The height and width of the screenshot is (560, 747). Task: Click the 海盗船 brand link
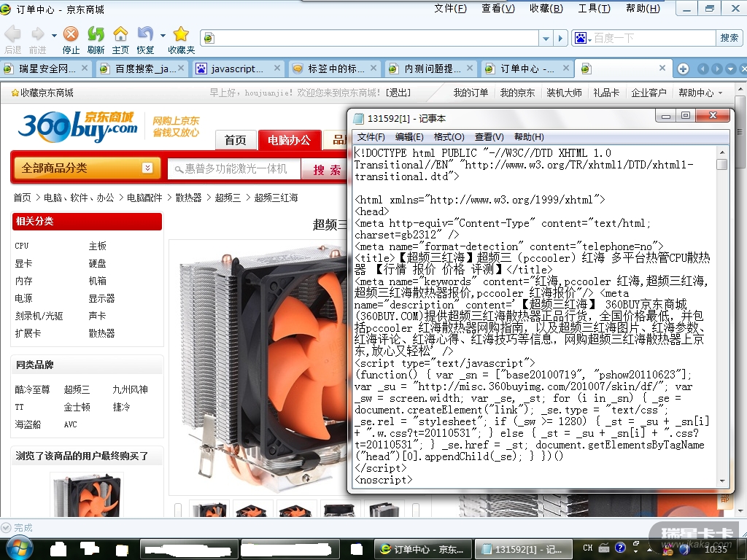[x=28, y=424]
